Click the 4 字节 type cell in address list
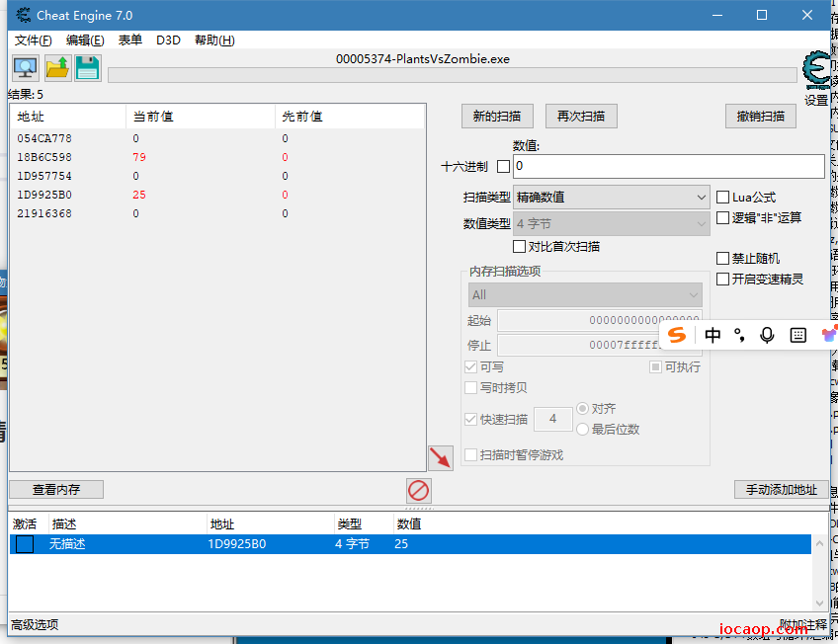The image size is (838, 644). click(x=352, y=544)
